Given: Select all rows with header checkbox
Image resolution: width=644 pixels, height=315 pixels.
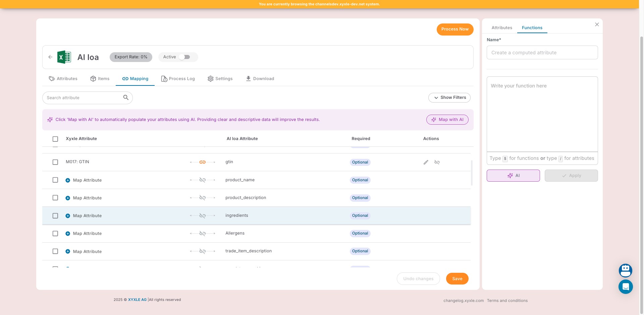Looking at the screenshot, I should coord(55,139).
